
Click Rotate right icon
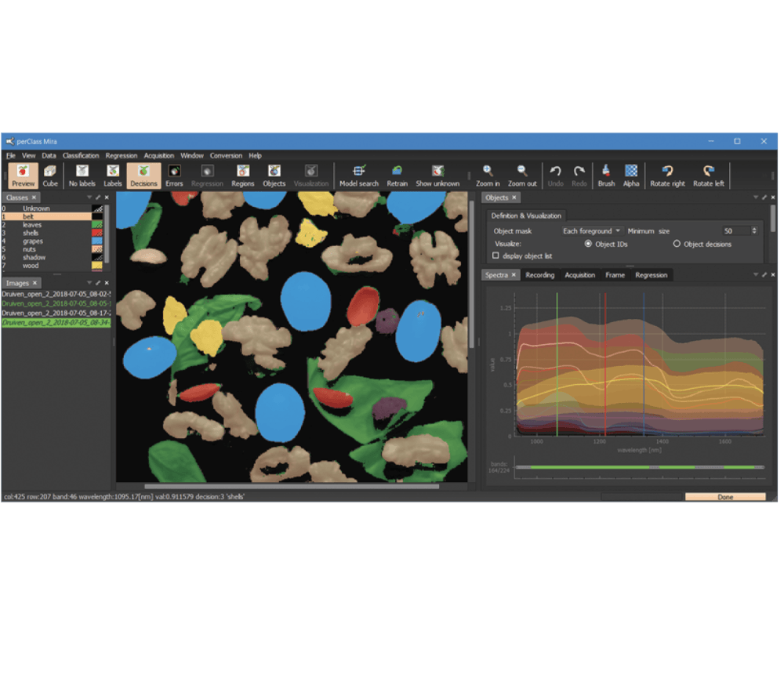(x=667, y=176)
